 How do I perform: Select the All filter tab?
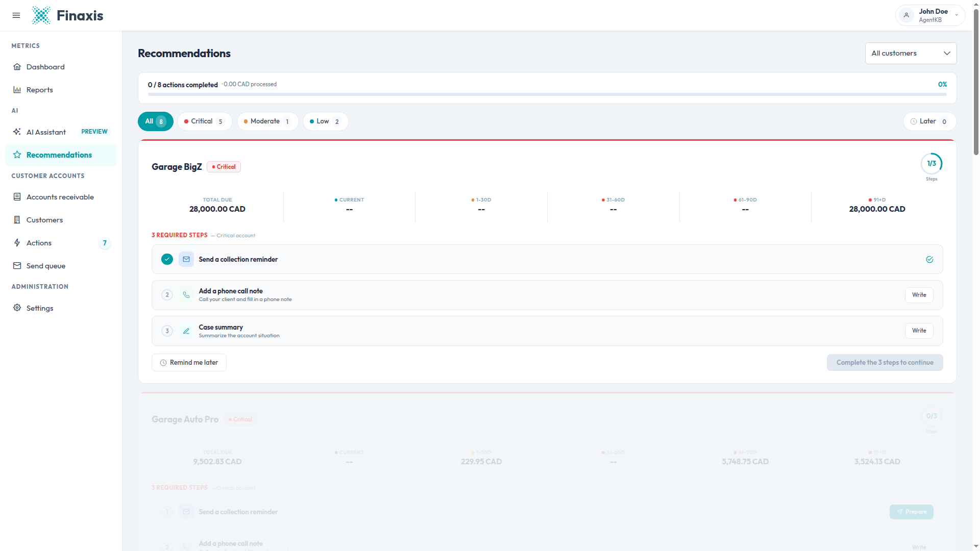pyautogui.click(x=156, y=121)
